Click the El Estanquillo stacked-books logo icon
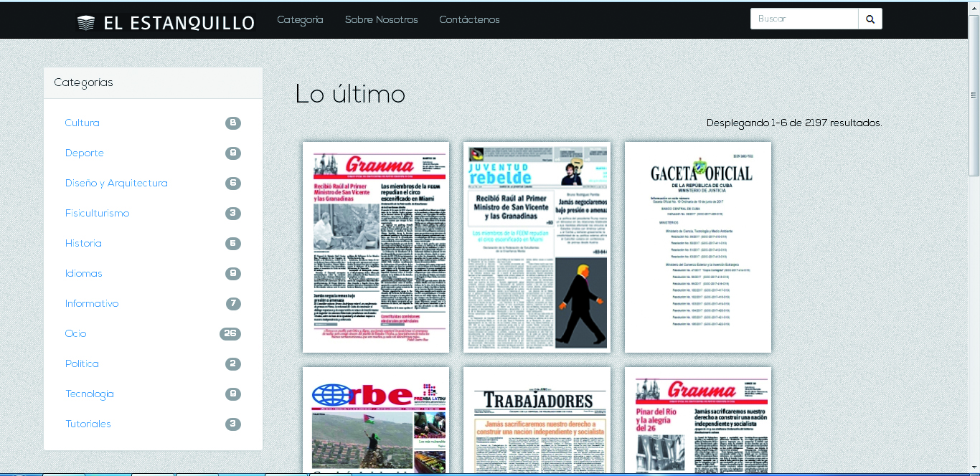The image size is (980, 476). point(86,23)
